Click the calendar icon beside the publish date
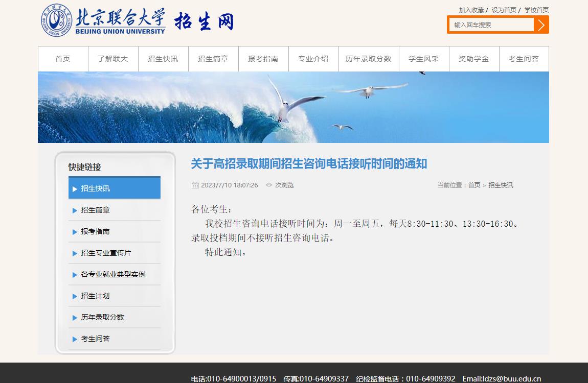 click(195, 185)
